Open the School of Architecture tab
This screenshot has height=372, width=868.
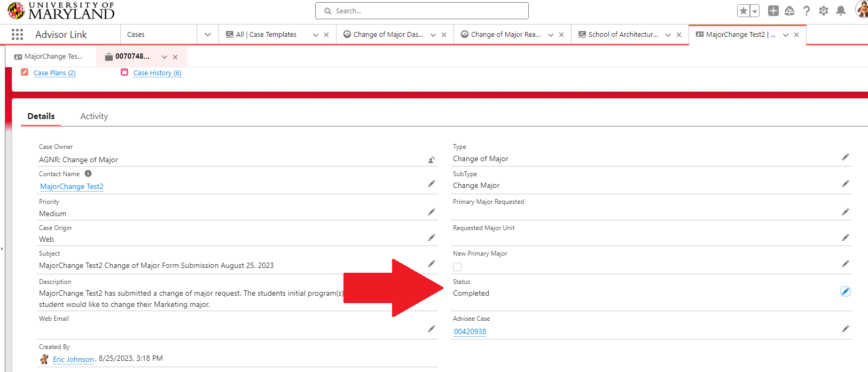(623, 35)
